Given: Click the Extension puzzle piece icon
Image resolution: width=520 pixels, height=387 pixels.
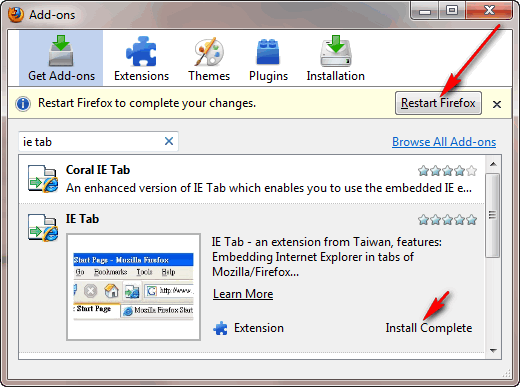Looking at the screenshot, I should coord(220,328).
